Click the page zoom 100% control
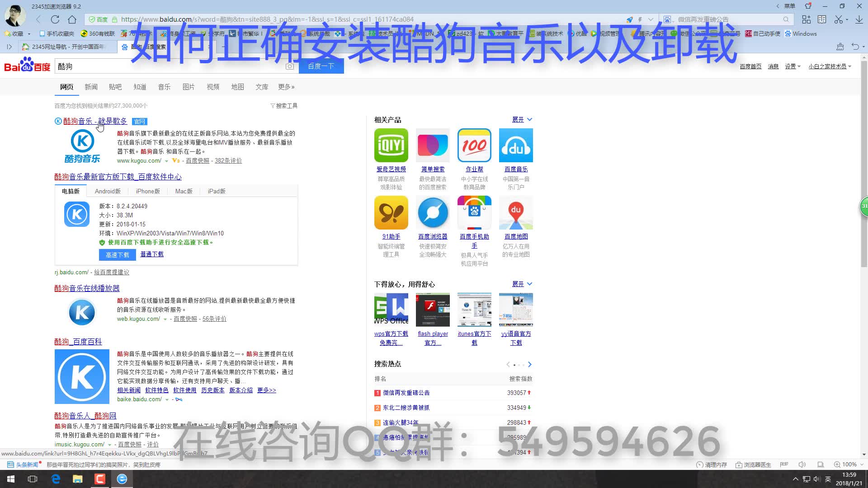The image size is (868, 488). pos(848,465)
